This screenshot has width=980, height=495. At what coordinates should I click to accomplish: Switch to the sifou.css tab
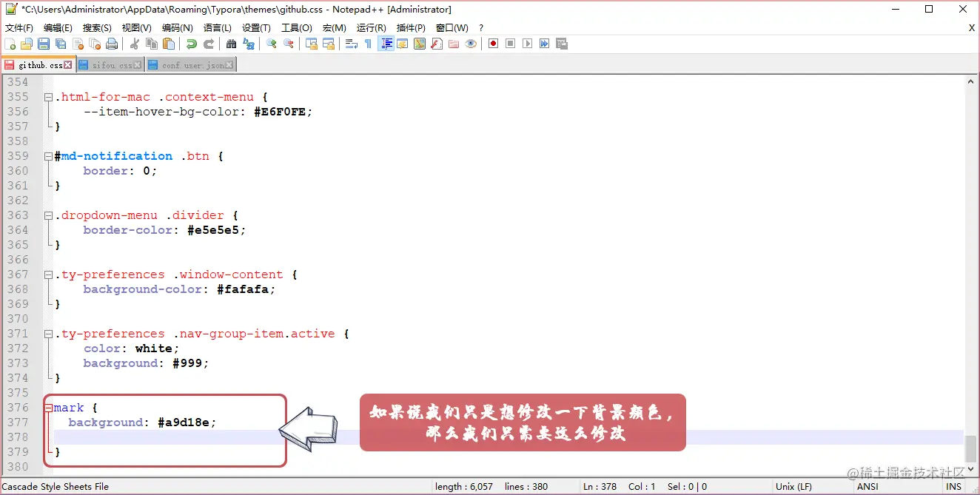coord(110,64)
